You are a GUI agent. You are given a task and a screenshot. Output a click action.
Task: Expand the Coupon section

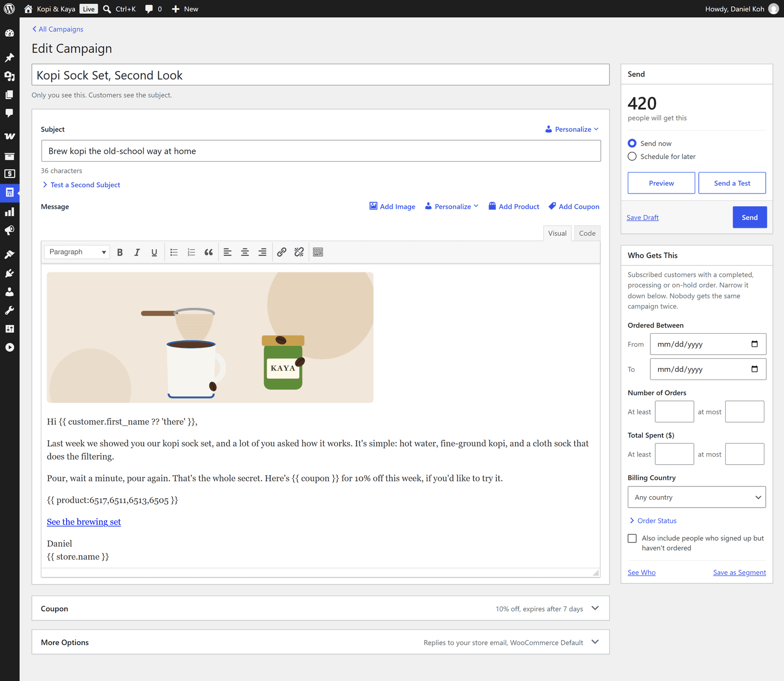pos(320,608)
